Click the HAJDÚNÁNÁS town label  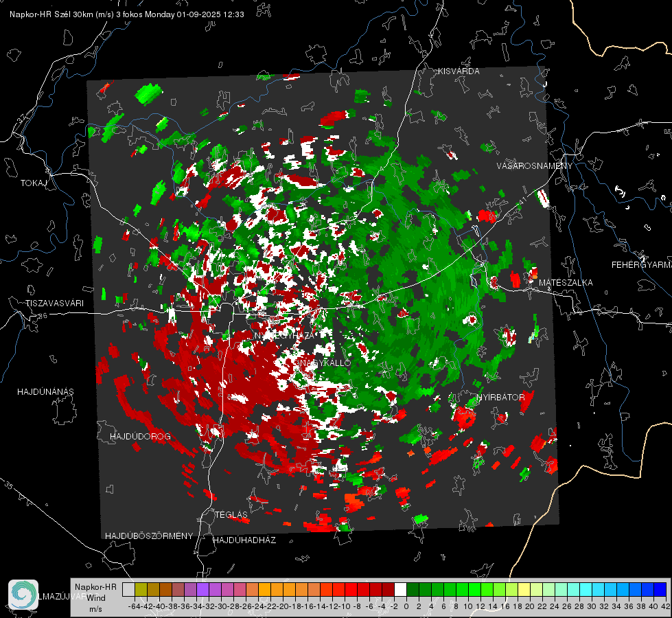45,391
